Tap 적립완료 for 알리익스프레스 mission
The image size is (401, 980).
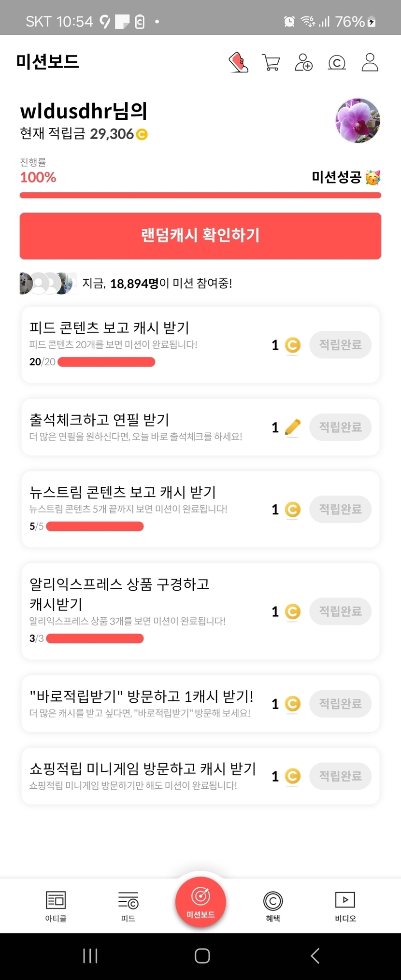tap(340, 611)
